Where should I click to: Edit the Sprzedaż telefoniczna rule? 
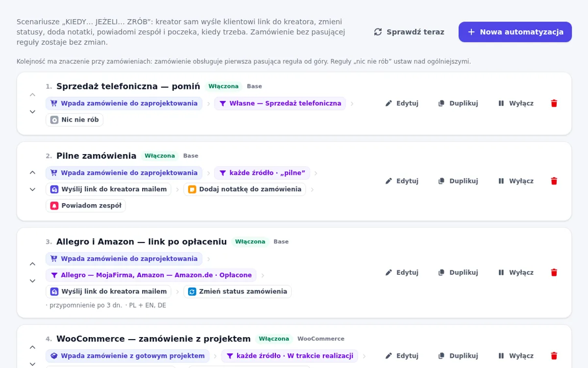[x=402, y=104]
